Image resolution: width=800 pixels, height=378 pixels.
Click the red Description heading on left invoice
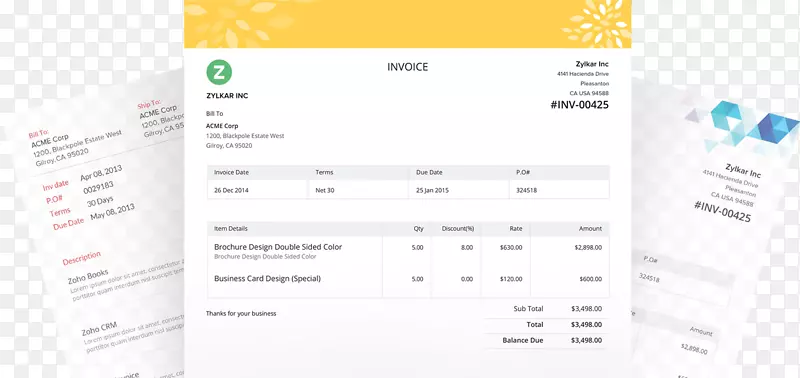(x=82, y=258)
